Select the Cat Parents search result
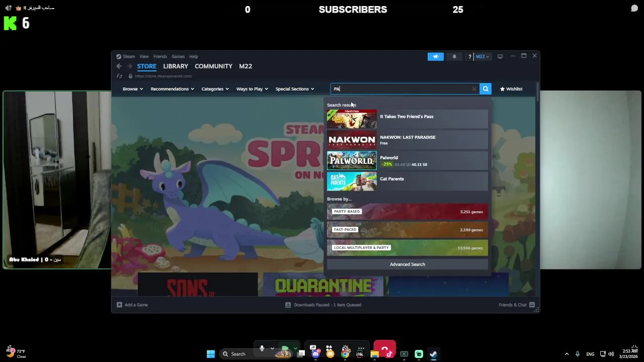 click(x=408, y=182)
